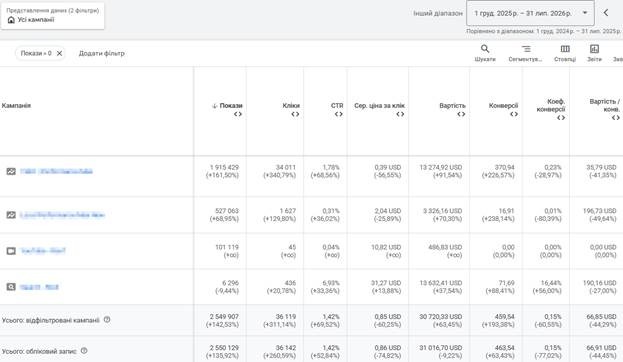Open the Звіти reports icon
Screen dimensions: 623x362
[594, 53]
